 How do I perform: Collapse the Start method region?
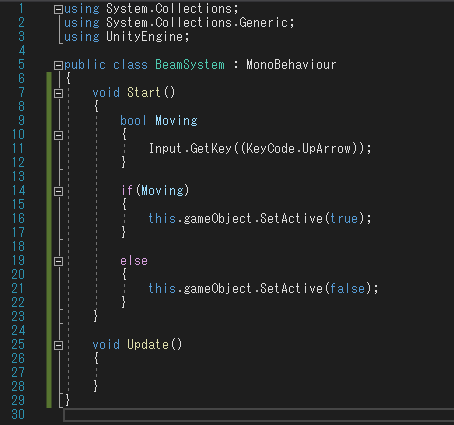coord(58,93)
